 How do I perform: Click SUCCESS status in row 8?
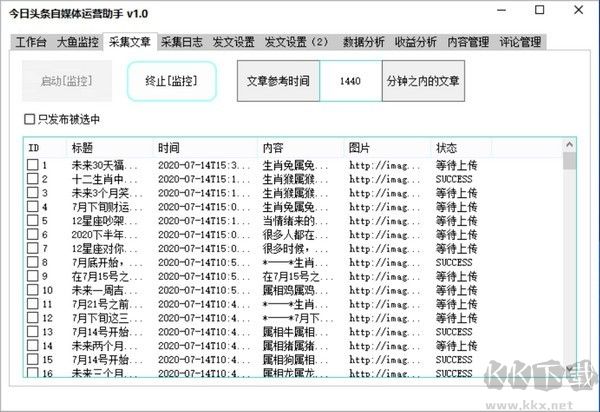(x=454, y=262)
